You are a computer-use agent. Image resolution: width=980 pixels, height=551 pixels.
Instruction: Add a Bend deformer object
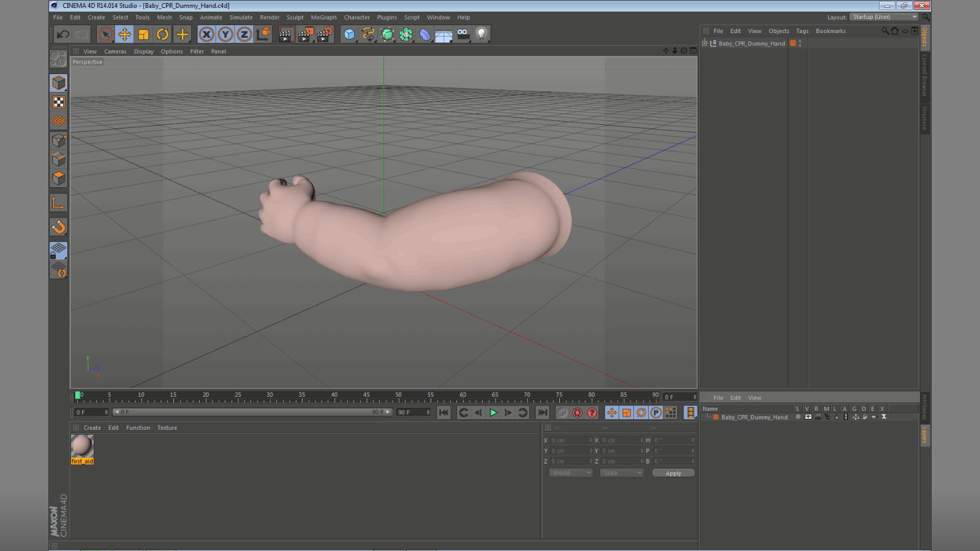425,34
